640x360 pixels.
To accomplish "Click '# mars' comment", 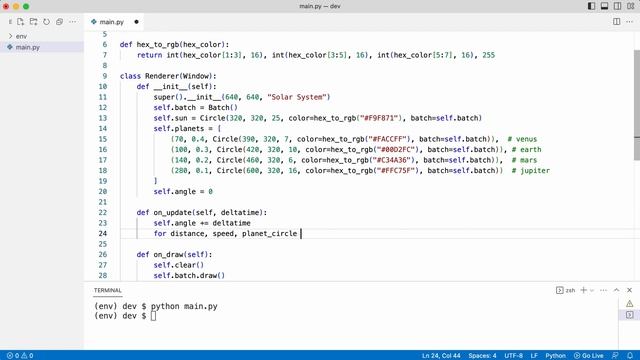I will tap(524, 160).
